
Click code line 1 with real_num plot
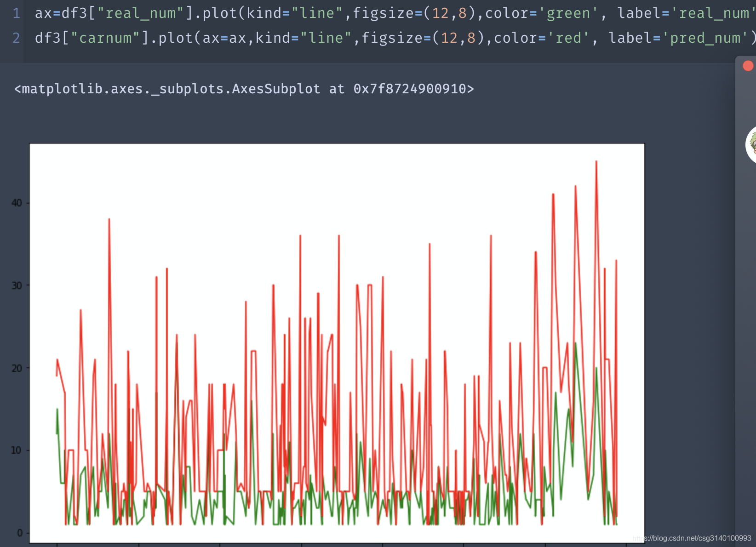[x=395, y=13]
